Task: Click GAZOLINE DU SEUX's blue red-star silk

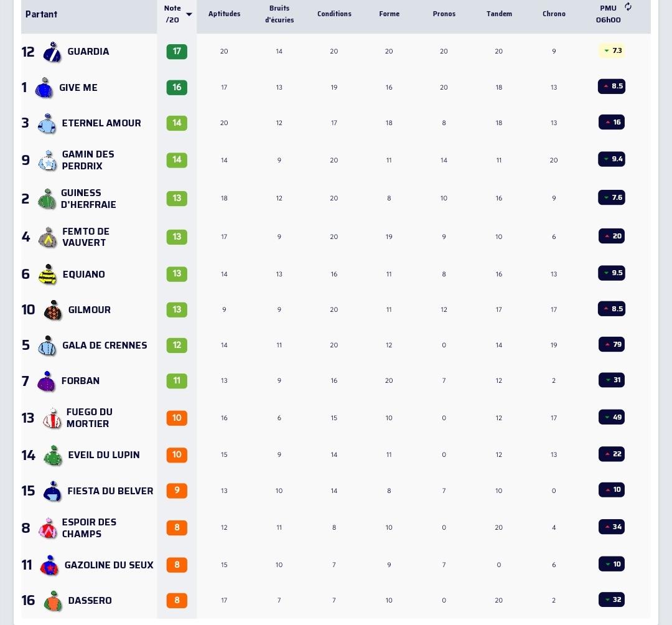Action: pyautogui.click(x=49, y=565)
